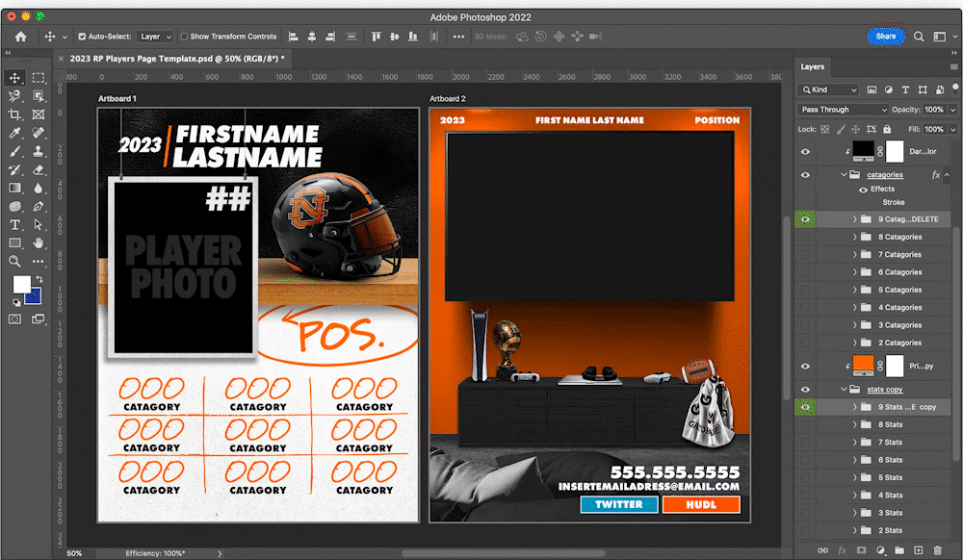Image resolution: width=963 pixels, height=560 pixels.
Task: Select the Object Selection tool
Action: click(x=39, y=96)
